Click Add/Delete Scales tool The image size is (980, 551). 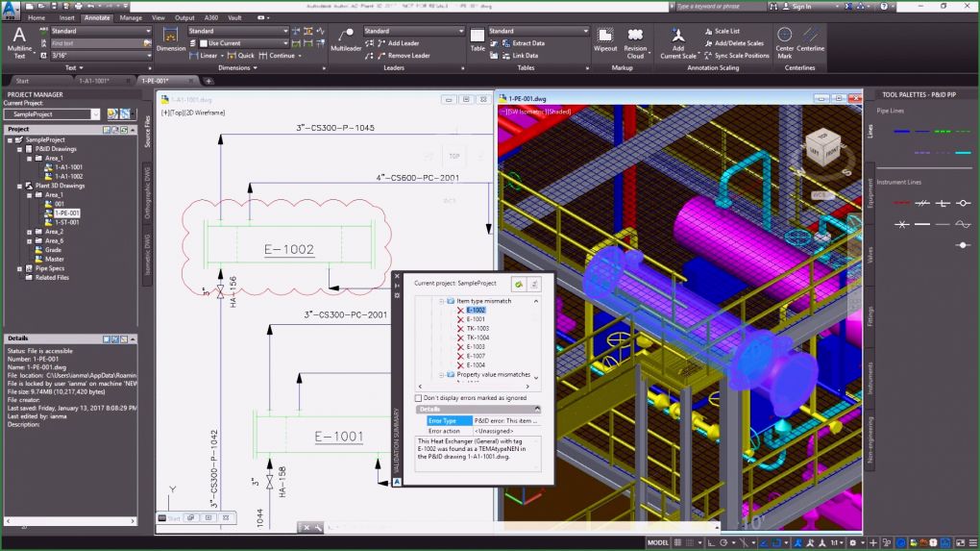point(734,43)
